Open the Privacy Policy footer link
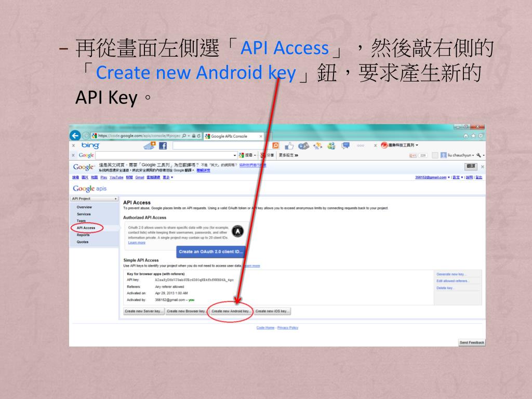This screenshot has height=399, width=532. [288, 328]
